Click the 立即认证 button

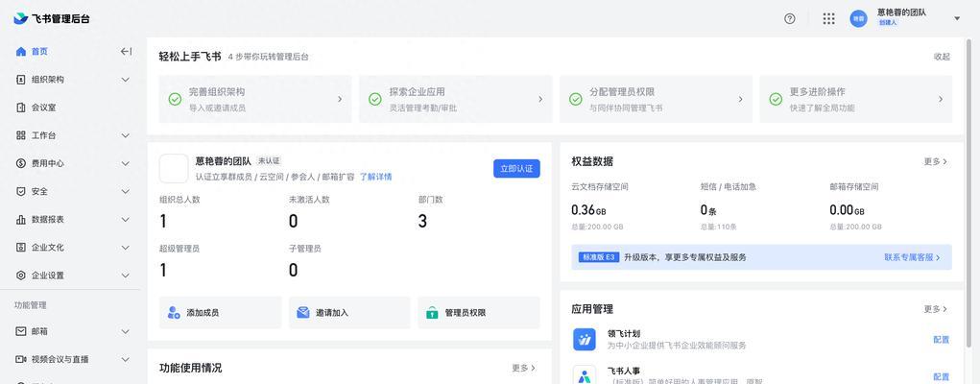click(x=516, y=169)
